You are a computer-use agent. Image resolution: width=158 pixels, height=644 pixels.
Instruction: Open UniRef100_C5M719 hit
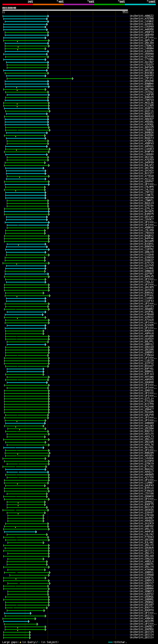(x=142, y=100)
